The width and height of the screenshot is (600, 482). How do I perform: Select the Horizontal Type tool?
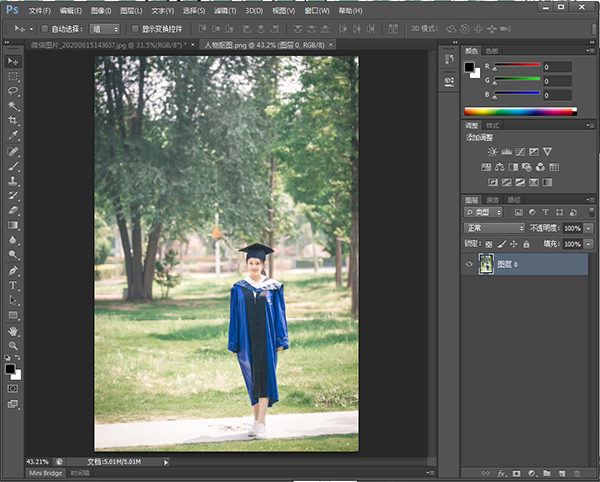[x=13, y=285]
